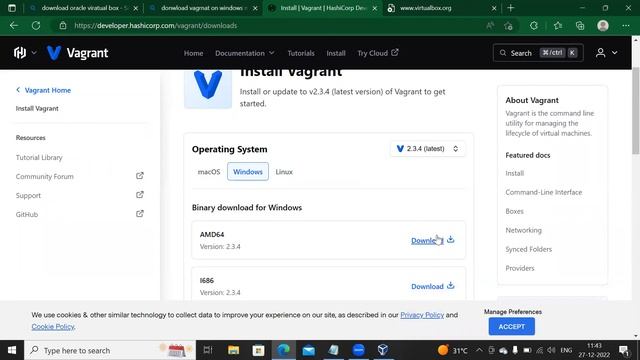Open the user account menu
The width and height of the screenshot is (640, 360).
[x=606, y=53]
